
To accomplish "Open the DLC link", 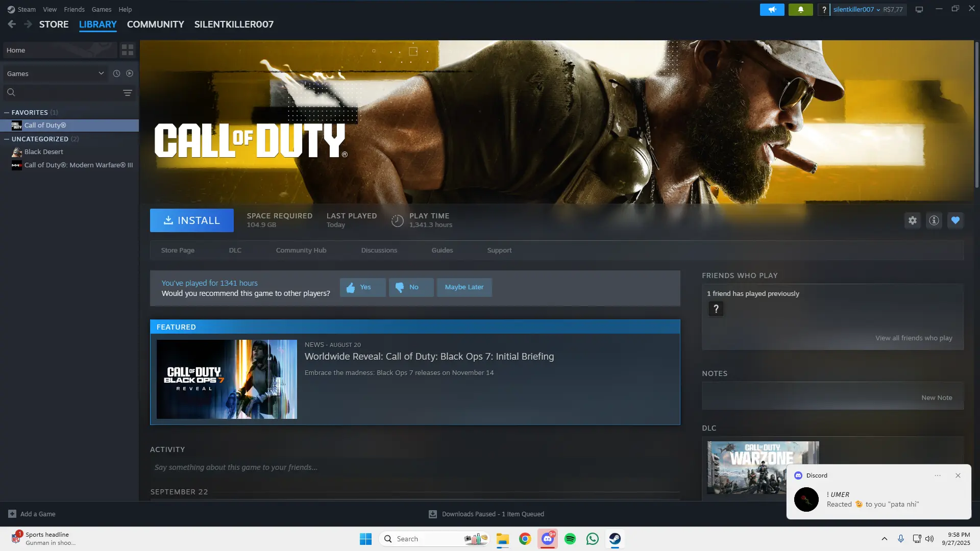I will [235, 250].
